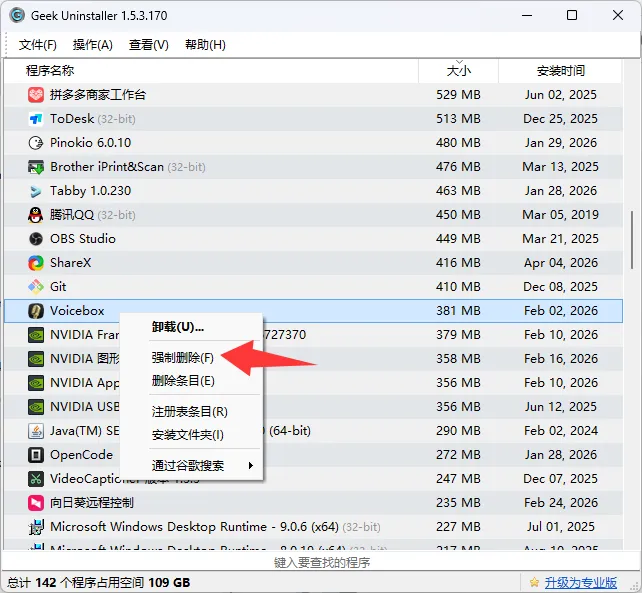Click the NVIDIA USB row icon

36,407
